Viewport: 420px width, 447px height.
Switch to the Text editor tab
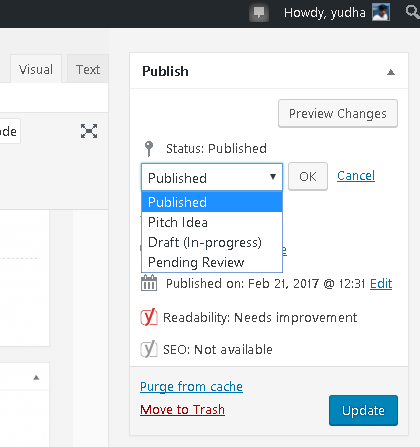pyautogui.click(x=88, y=69)
